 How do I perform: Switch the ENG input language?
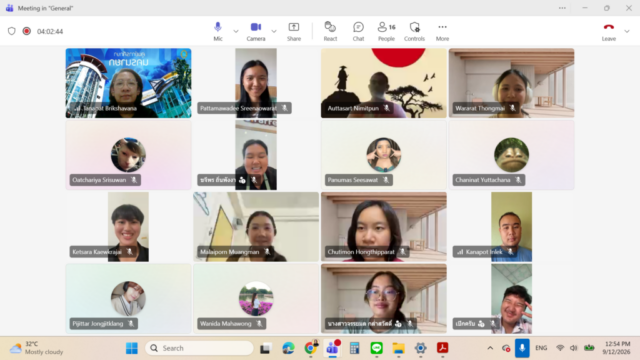541,348
